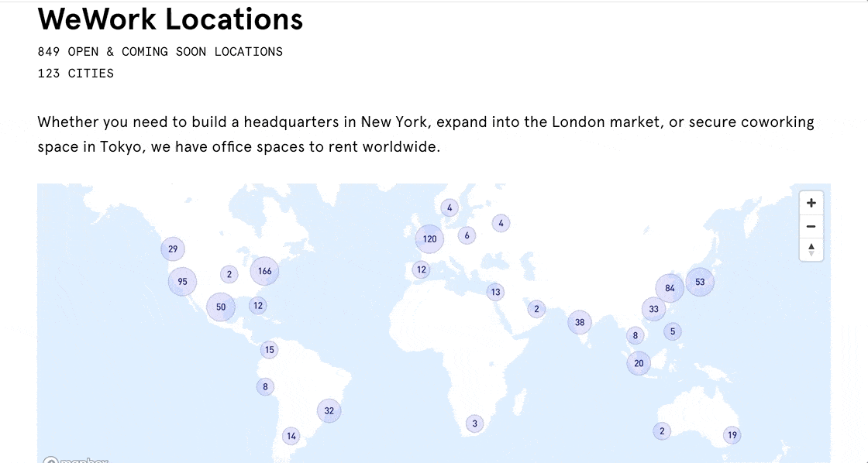Expand the 32 cluster over Brazil
This screenshot has height=463, width=868.
pyautogui.click(x=329, y=411)
